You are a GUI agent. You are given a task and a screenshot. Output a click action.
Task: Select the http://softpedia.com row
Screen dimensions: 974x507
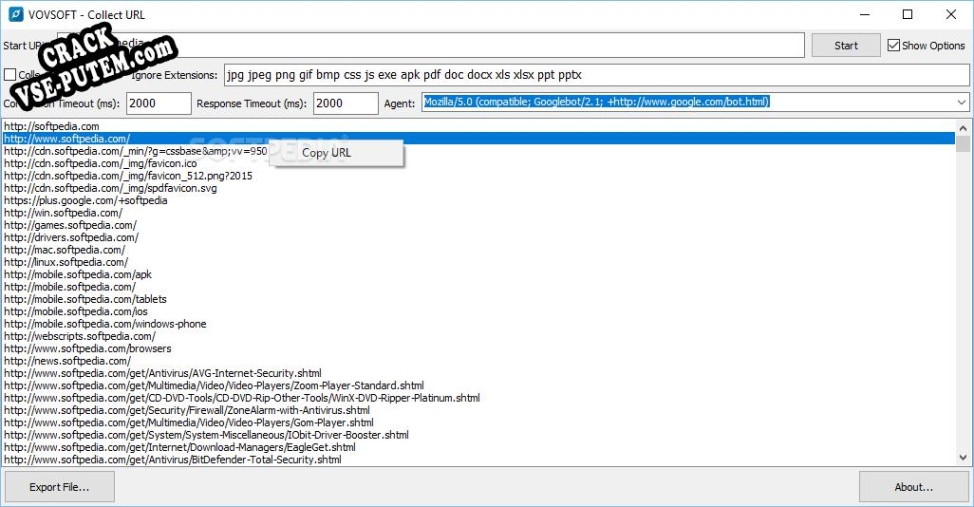coord(478,126)
